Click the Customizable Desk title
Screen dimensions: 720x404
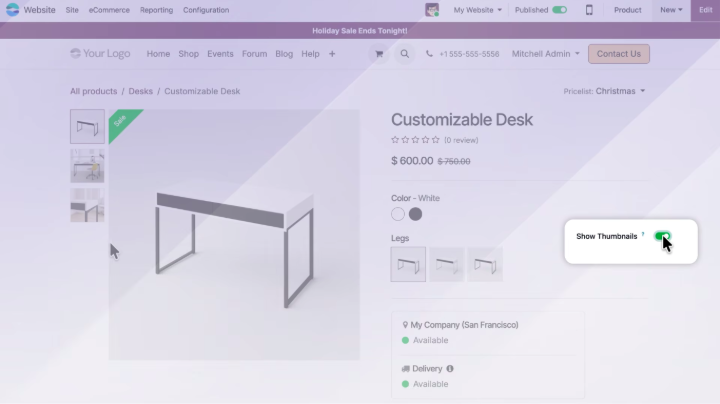[x=461, y=120]
